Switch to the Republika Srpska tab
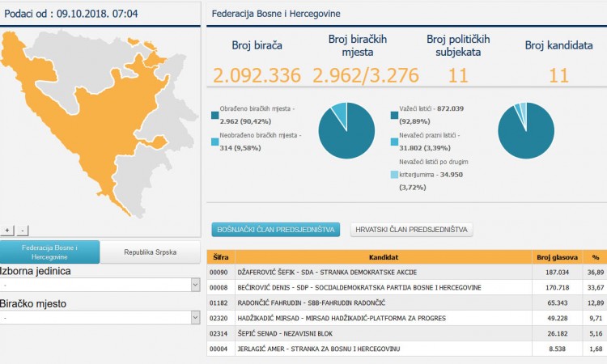 [x=151, y=252]
